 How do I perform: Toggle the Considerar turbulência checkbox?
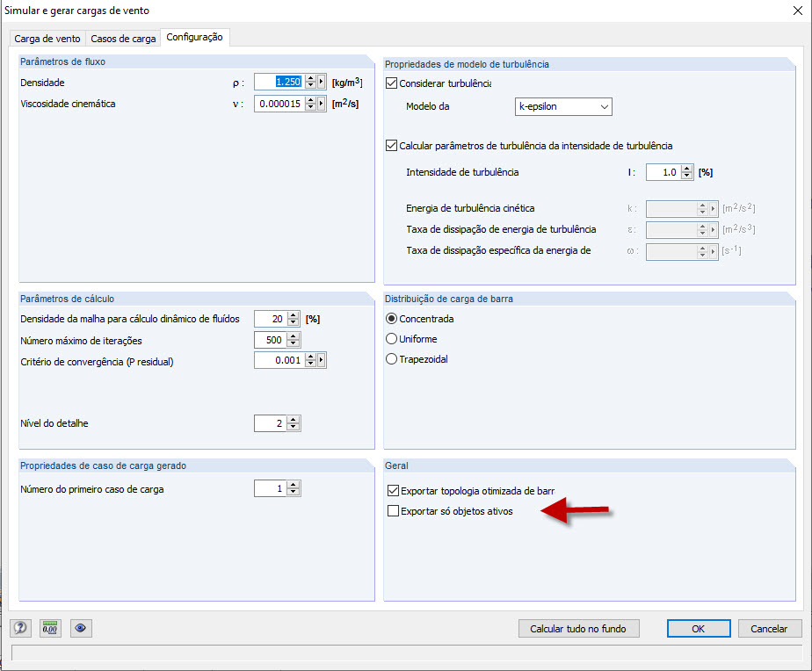(x=392, y=83)
